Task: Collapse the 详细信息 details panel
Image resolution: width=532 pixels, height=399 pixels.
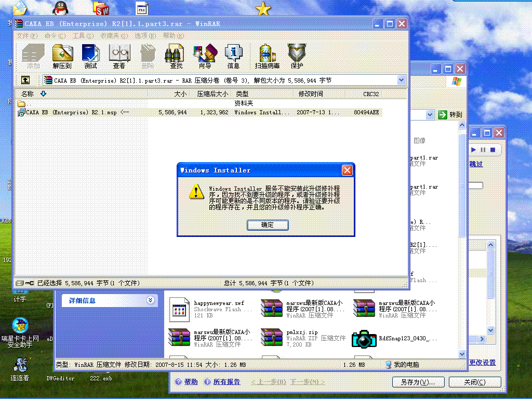Action: (x=150, y=300)
